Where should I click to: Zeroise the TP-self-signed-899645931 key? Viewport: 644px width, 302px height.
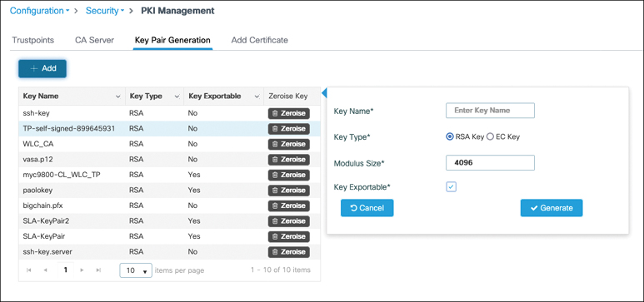click(x=289, y=129)
